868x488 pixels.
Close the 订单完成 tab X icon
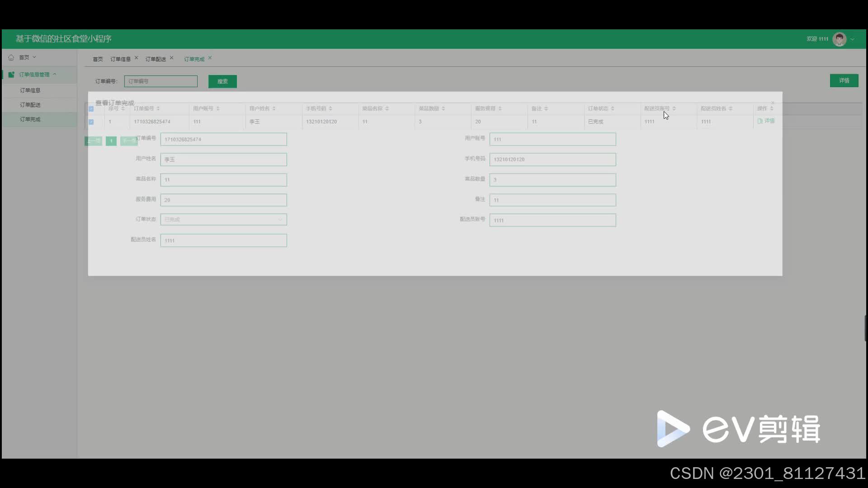210,58
